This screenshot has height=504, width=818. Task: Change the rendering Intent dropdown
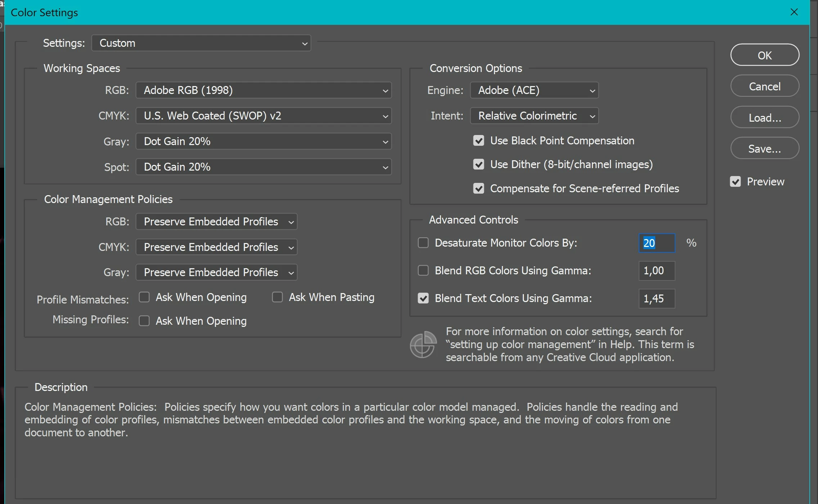click(534, 116)
